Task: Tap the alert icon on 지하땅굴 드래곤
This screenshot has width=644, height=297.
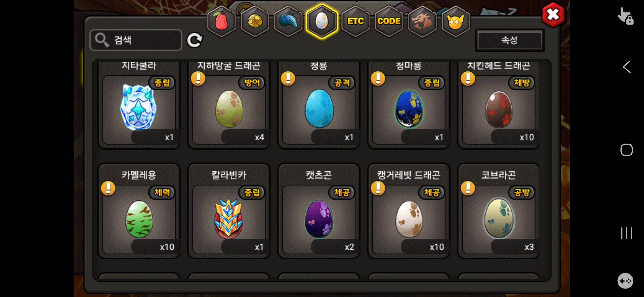Action: [x=198, y=79]
